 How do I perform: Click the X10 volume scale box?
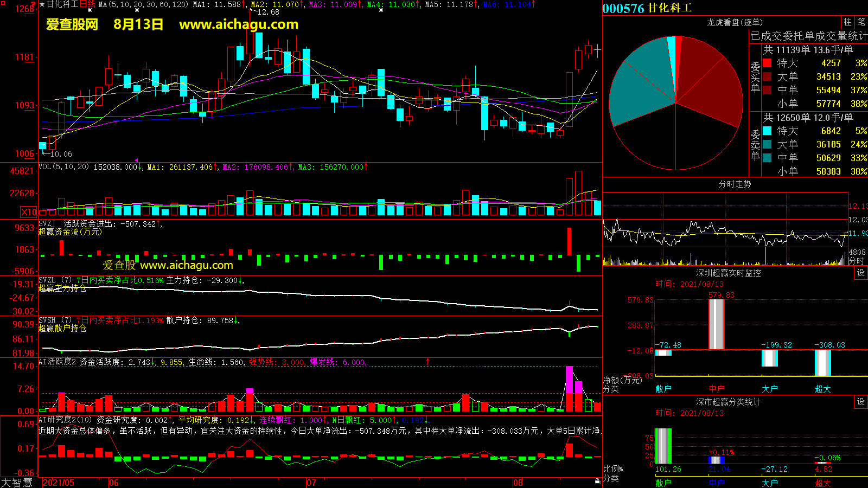pyautogui.click(x=29, y=212)
